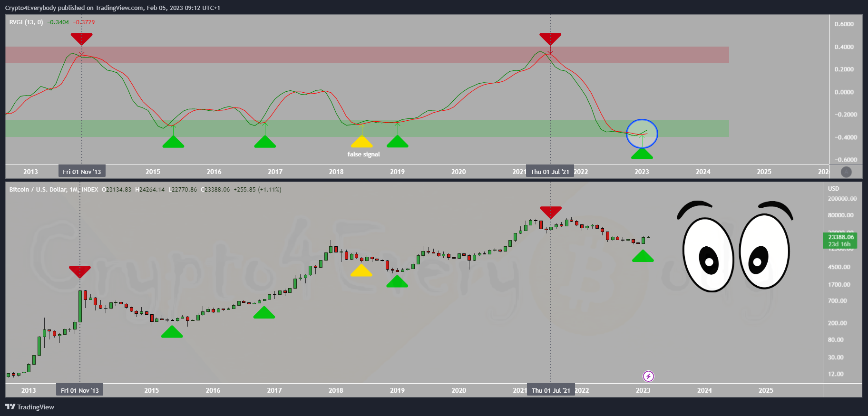This screenshot has width=868, height=416.
Task: Click the 4500.00 price axis label
Action: [x=839, y=267]
